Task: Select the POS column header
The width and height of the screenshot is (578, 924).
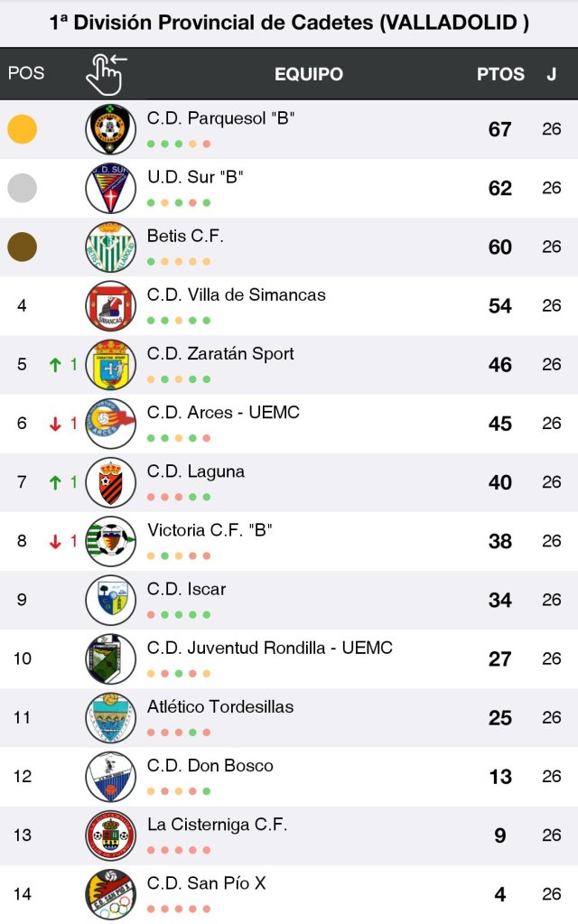Action: 26,73
